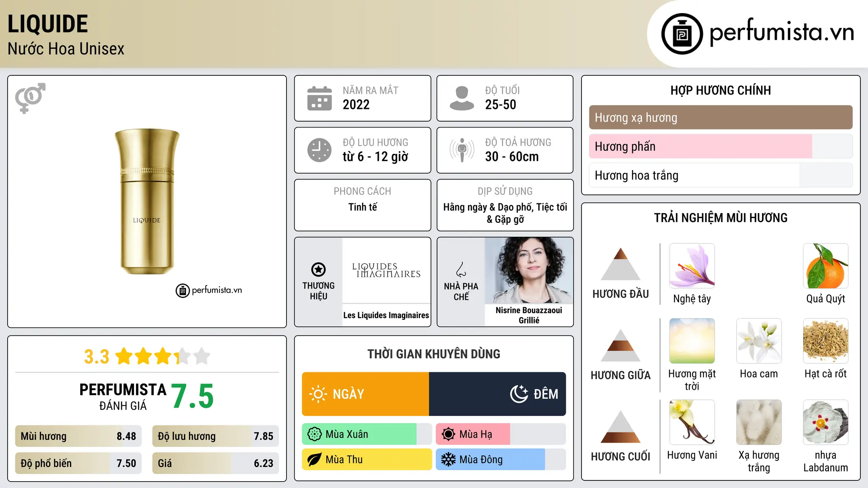Click the HƯƠNG GIỮA label

pyautogui.click(x=620, y=375)
